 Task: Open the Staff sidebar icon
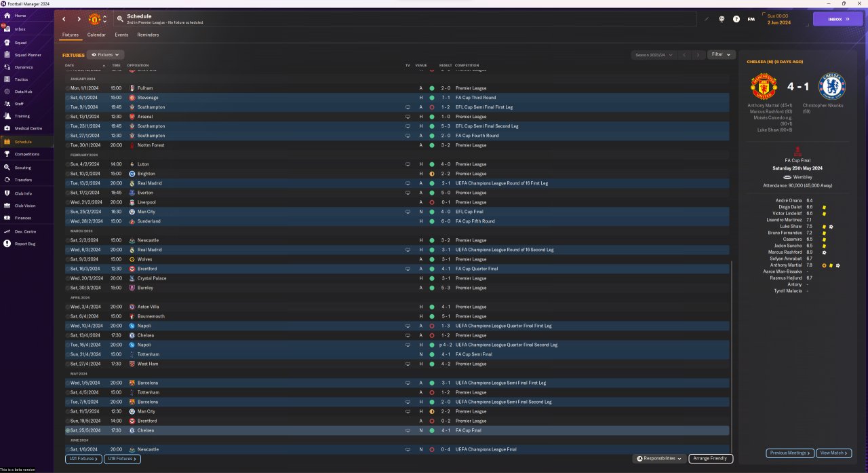(x=6, y=104)
